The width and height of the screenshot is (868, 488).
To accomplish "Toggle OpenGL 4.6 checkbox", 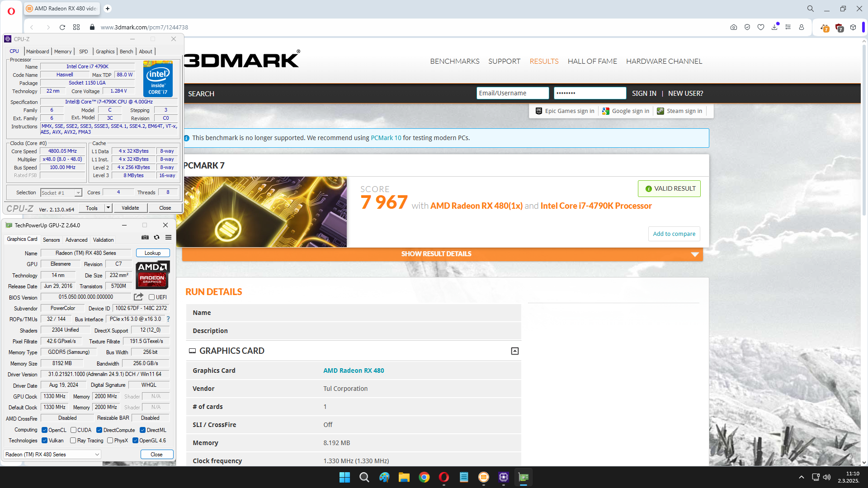I will coord(135,441).
